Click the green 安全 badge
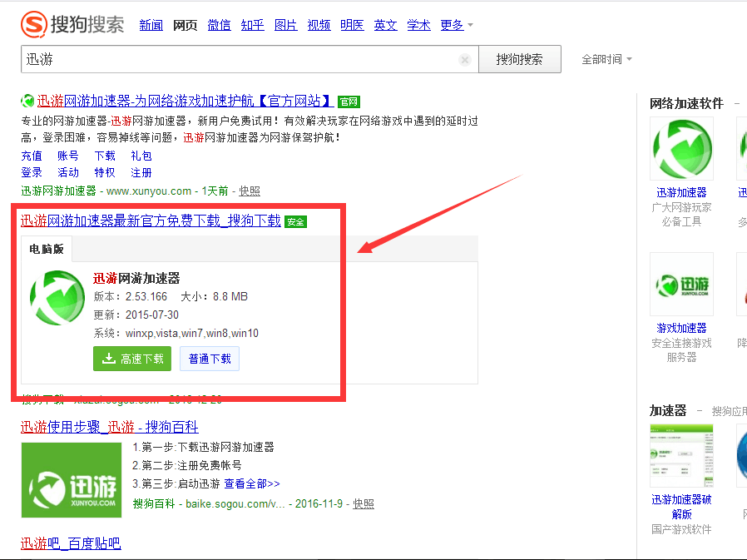 tap(295, 221)
